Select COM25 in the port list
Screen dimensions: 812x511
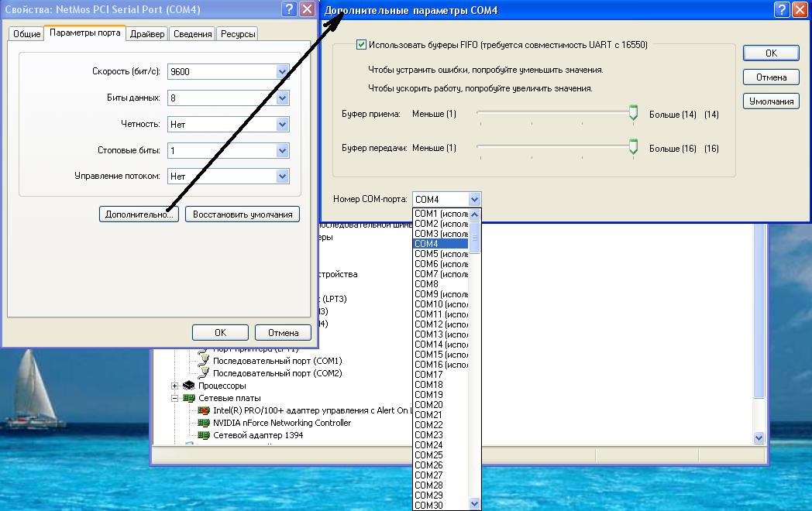[x=441, y=454]
